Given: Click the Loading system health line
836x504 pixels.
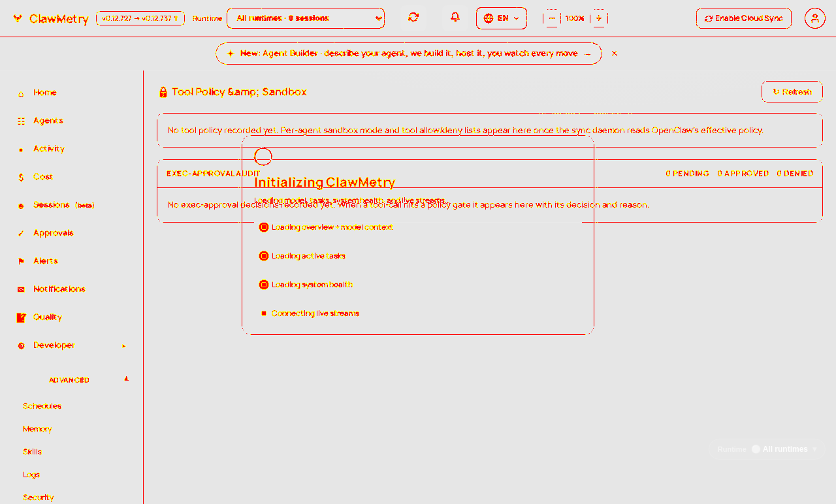Looking at the screenshot, I should (312, 285).
